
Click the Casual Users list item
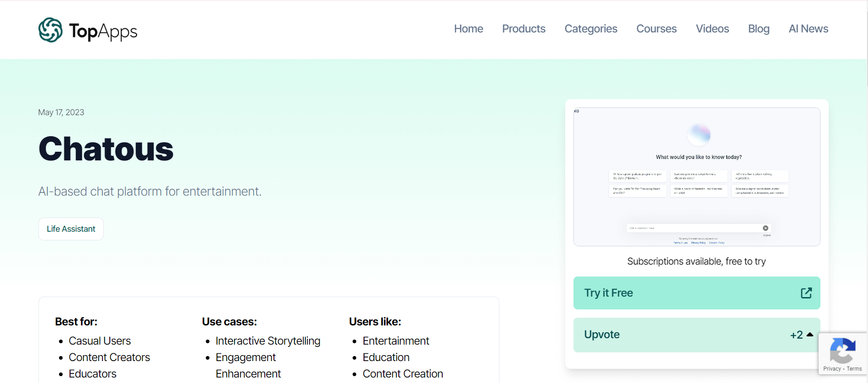tap(100, 341)
